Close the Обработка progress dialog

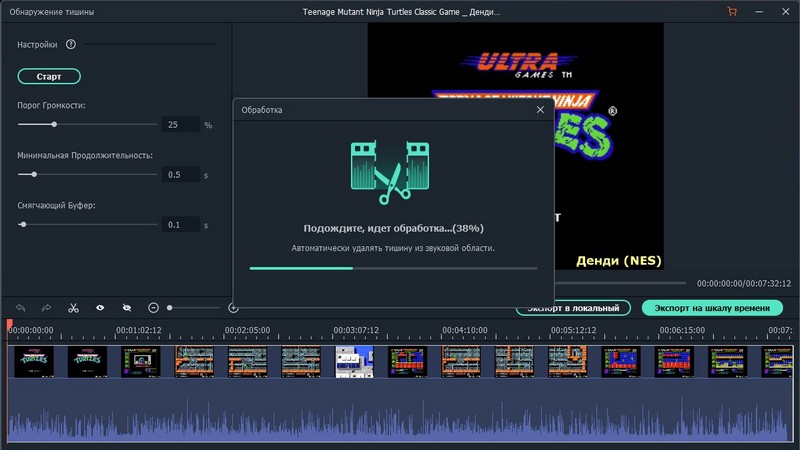pos(540,110)
